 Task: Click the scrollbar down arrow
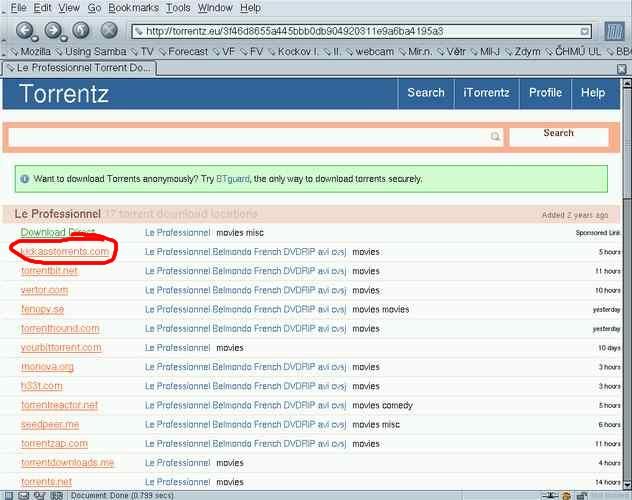[x=627, y=485]
